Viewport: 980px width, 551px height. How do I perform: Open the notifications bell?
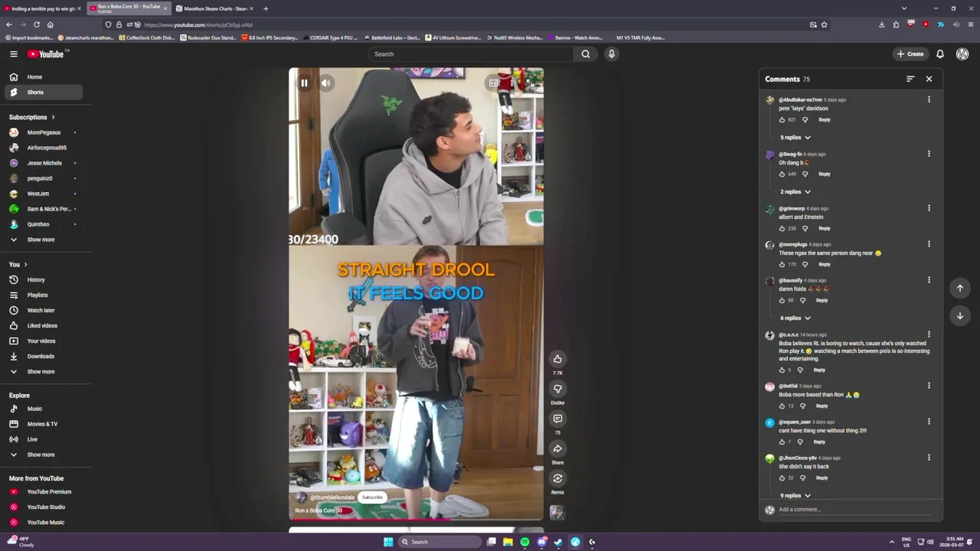point(940,54)
